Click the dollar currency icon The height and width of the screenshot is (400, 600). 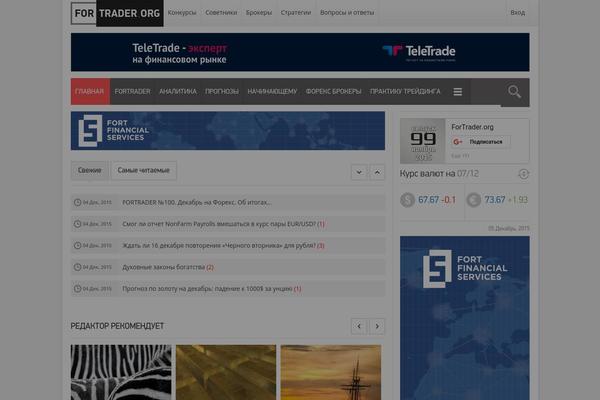click(x=407, y=200)
